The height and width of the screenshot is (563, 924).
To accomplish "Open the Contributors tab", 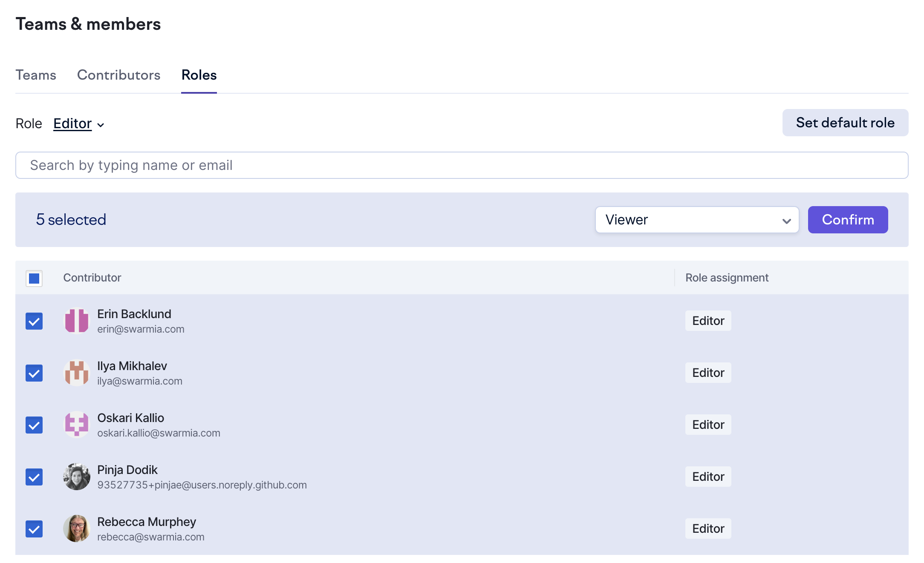I will [x=118, y=75].
